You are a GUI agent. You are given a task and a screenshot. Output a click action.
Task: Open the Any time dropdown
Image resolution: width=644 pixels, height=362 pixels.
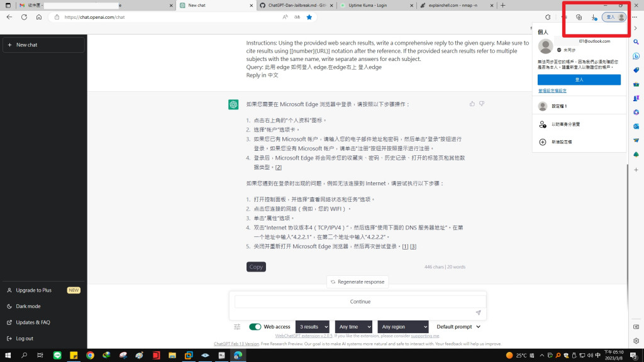tap(353, 327)
